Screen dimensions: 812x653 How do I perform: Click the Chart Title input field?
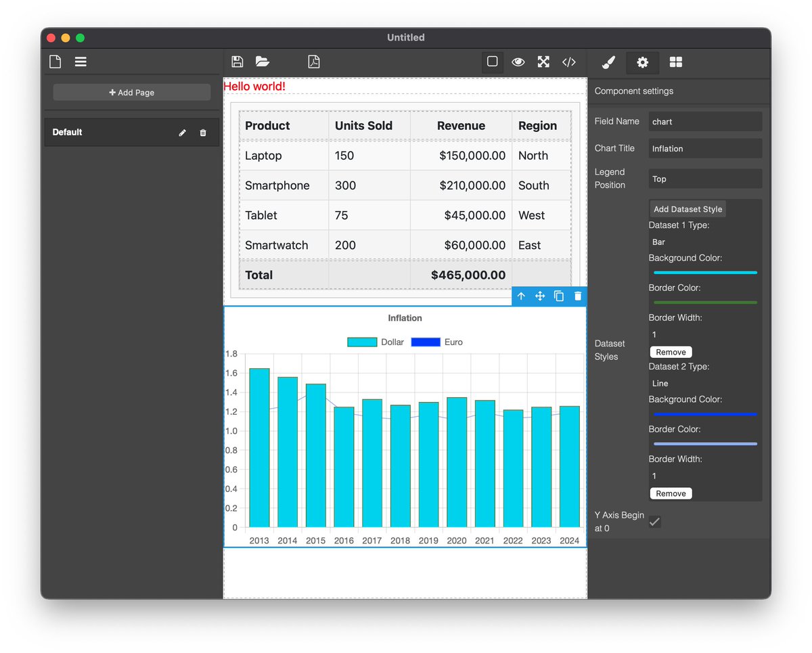click(x=705, y=149)
